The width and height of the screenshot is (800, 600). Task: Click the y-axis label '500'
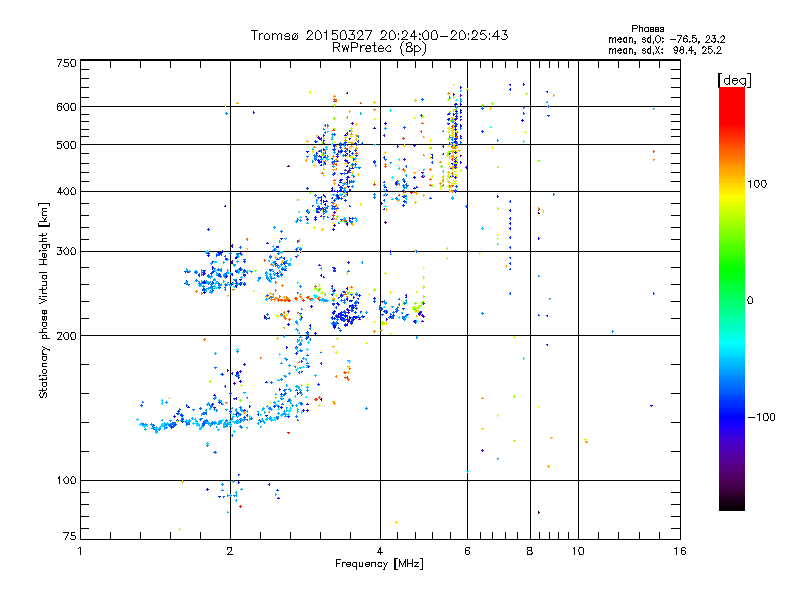66,145
